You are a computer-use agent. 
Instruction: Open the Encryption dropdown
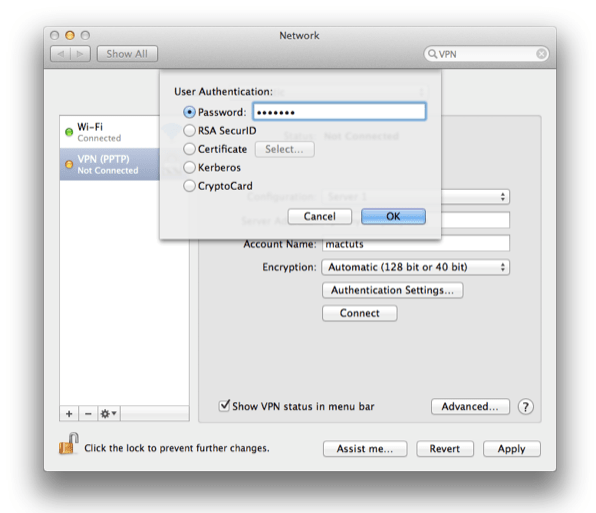coord(415,267)
